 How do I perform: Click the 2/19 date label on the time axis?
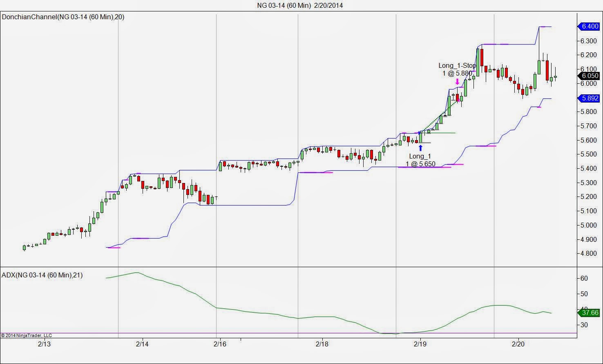tap(420, 344)
